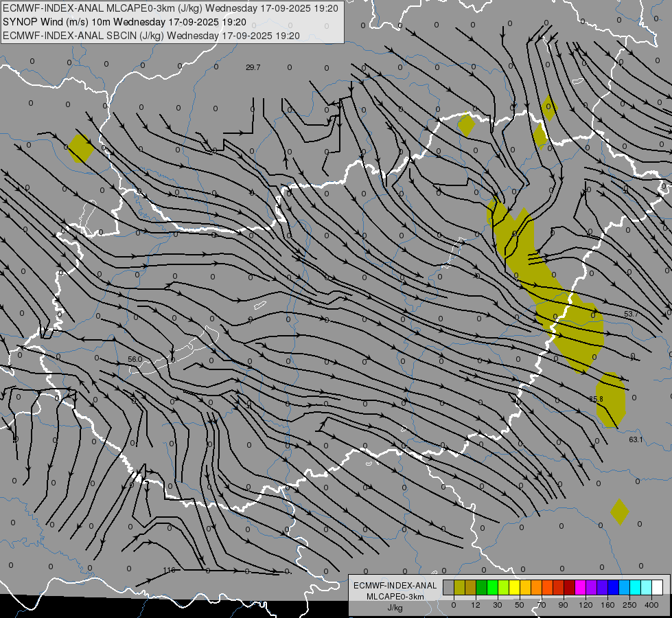This screenshot has width=672, height=618.
Task: Click the first olive swatch above 0
Action: point(459,587)
